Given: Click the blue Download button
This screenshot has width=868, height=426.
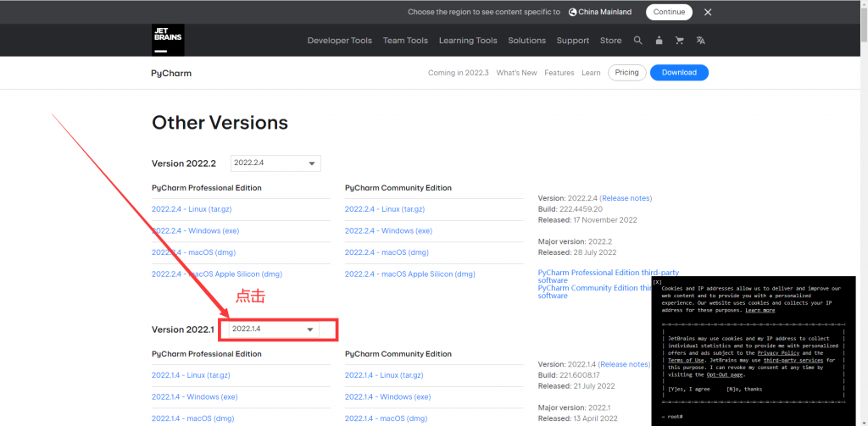Looking at the screenshot, I should point(679,73).
